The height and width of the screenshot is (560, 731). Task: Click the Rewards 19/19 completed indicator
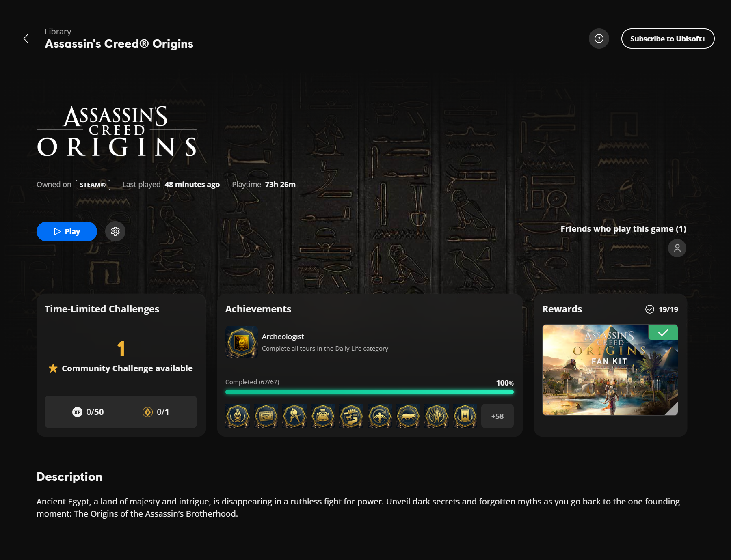click(662, 309)
